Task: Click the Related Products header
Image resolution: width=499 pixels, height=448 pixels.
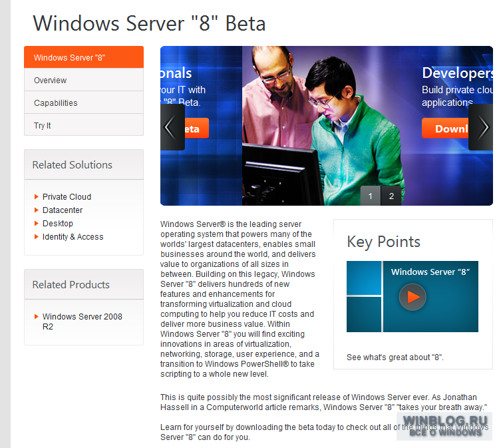Action: [84, 284]
